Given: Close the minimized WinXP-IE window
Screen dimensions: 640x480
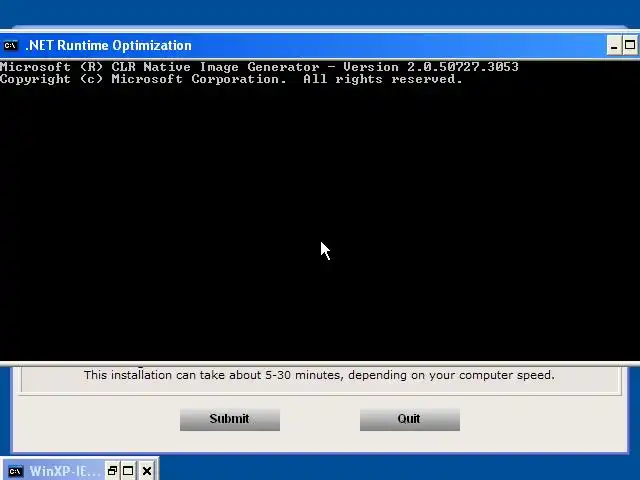Looking at the screenshot, I should point(147,471).
